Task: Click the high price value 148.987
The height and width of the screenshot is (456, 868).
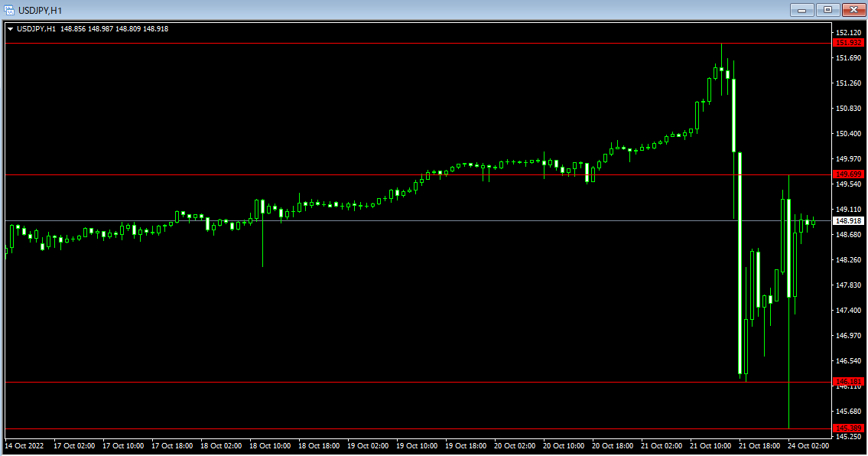Action: (101, 29)
